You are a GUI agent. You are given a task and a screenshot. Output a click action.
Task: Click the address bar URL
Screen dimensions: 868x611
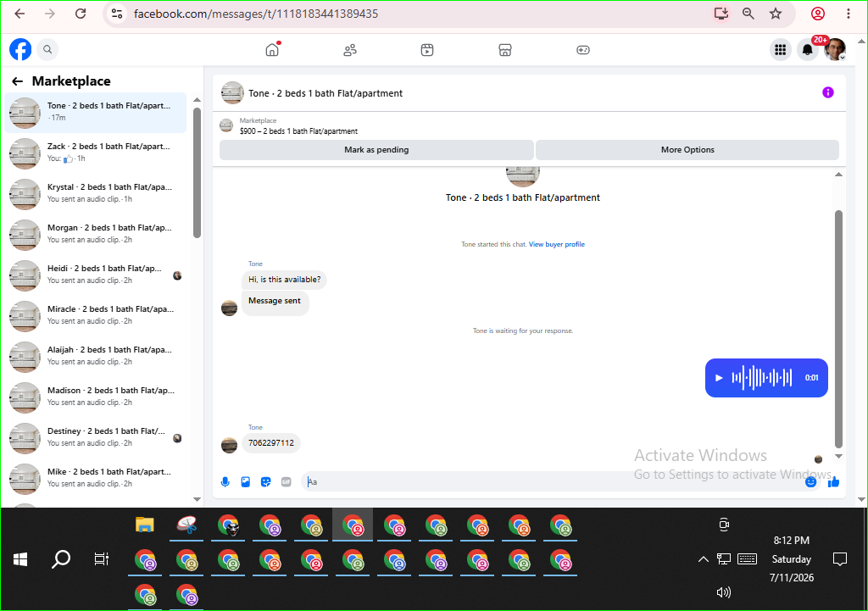point(256,14)
